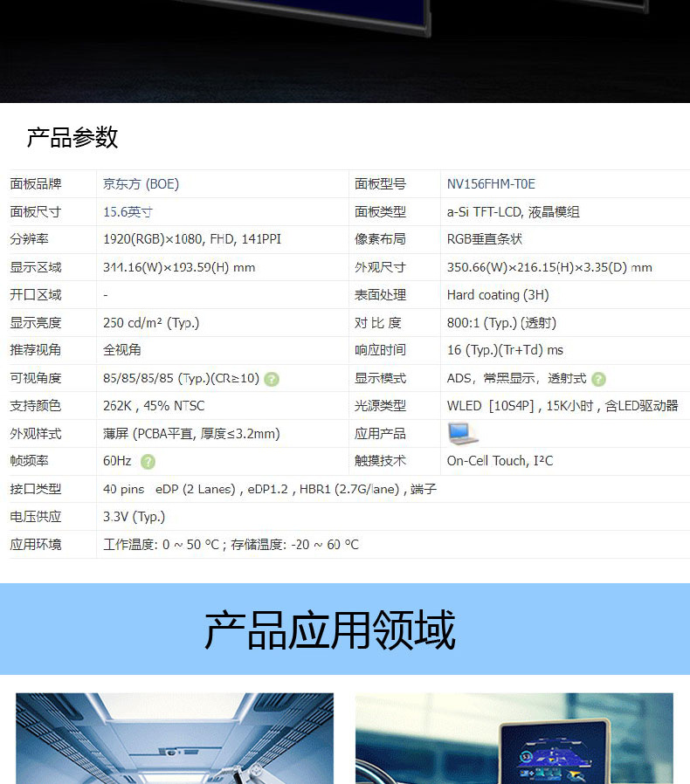Click the help icon beside 可视角度 value
The image size is (690, 784).
[272, 380]
